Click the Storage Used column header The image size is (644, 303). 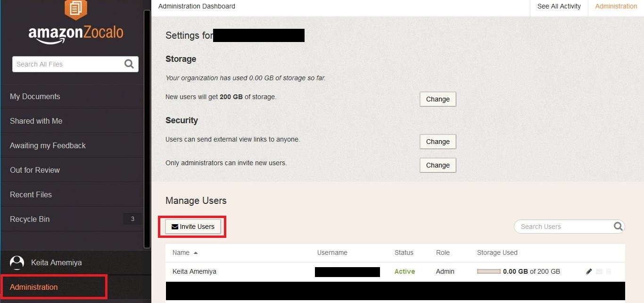[497, 252]
